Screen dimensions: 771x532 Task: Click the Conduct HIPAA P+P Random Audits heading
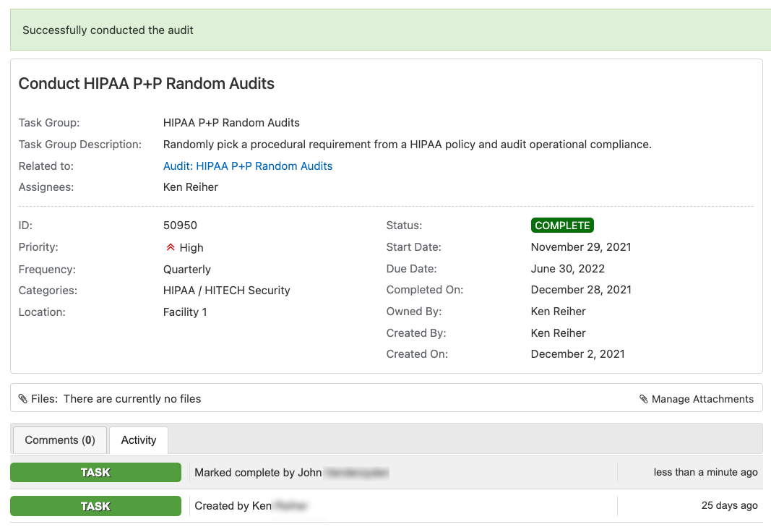(147, 84)
